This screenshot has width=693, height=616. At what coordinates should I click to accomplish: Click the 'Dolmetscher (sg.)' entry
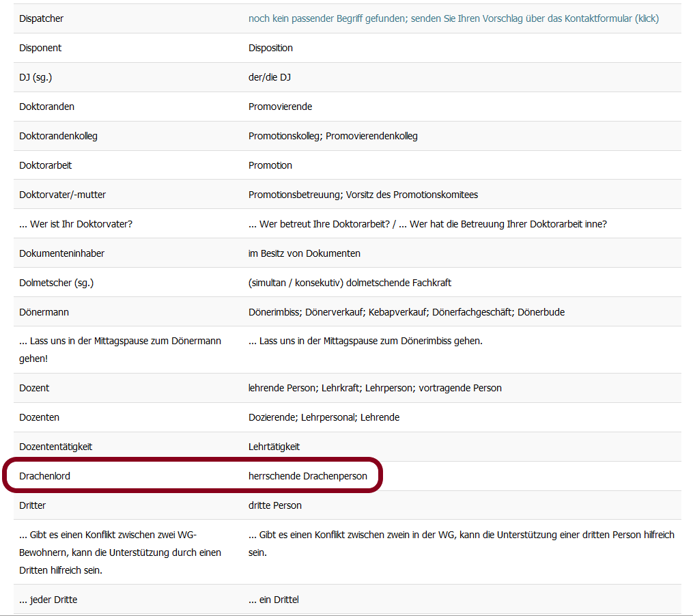tap(56, 283)
